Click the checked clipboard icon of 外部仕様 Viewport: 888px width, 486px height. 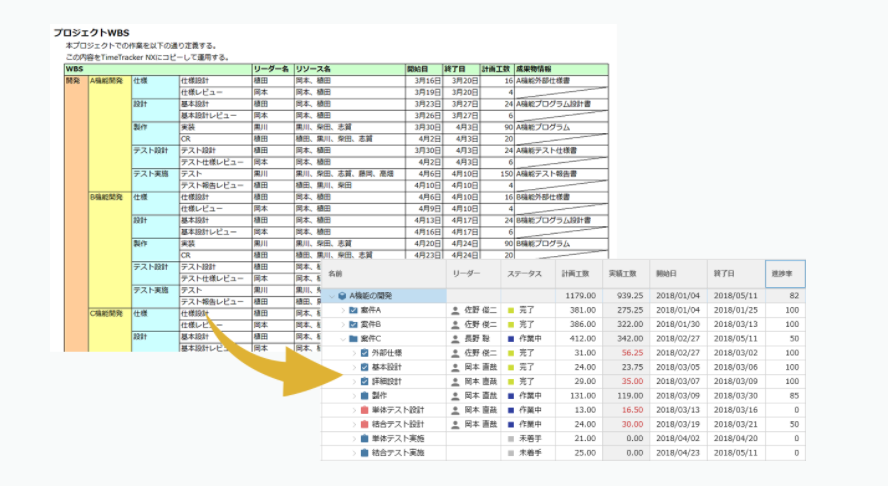(365, 353)
